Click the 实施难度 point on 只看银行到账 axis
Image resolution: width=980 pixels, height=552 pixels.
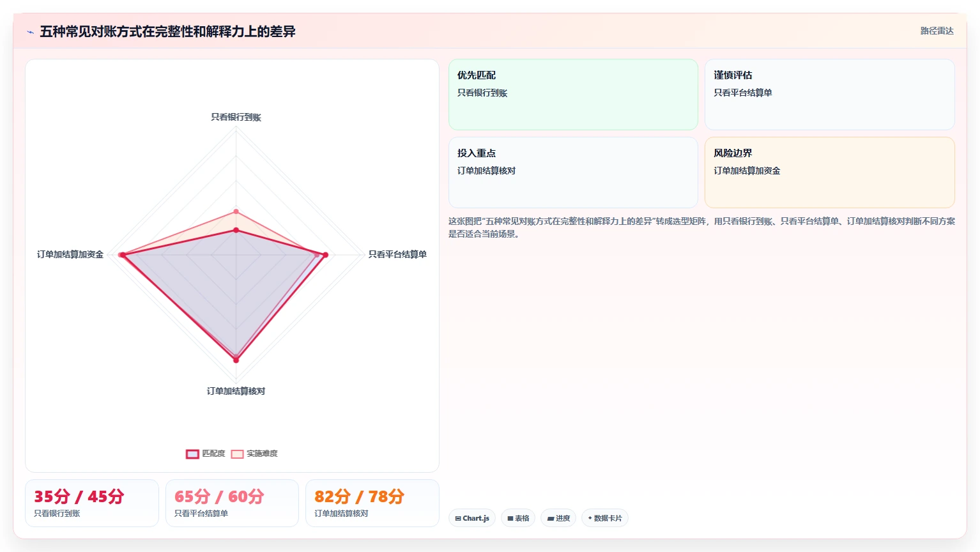(236, 211)
